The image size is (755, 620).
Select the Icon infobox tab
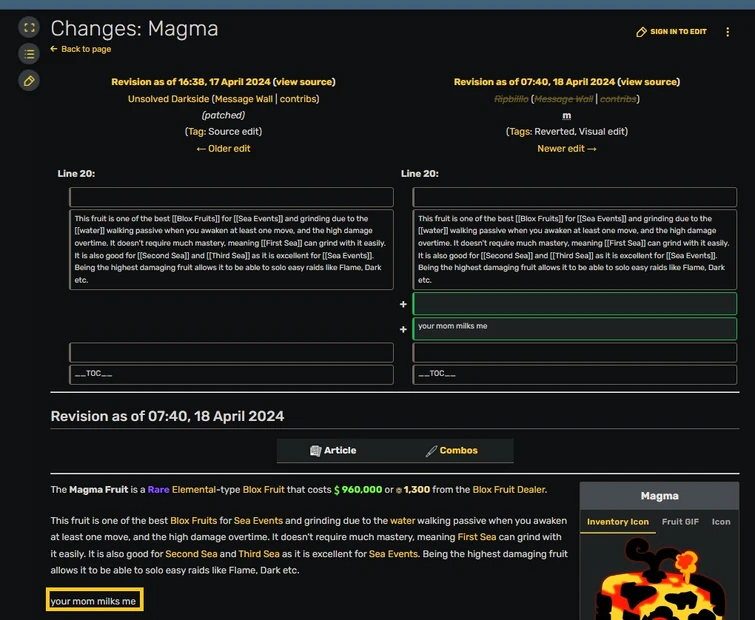coord(721,522)
